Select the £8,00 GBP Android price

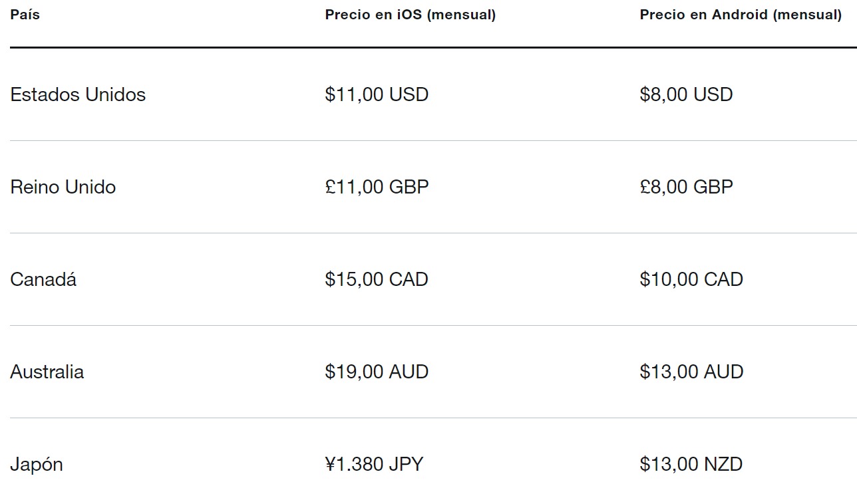(x=686, y=187)
